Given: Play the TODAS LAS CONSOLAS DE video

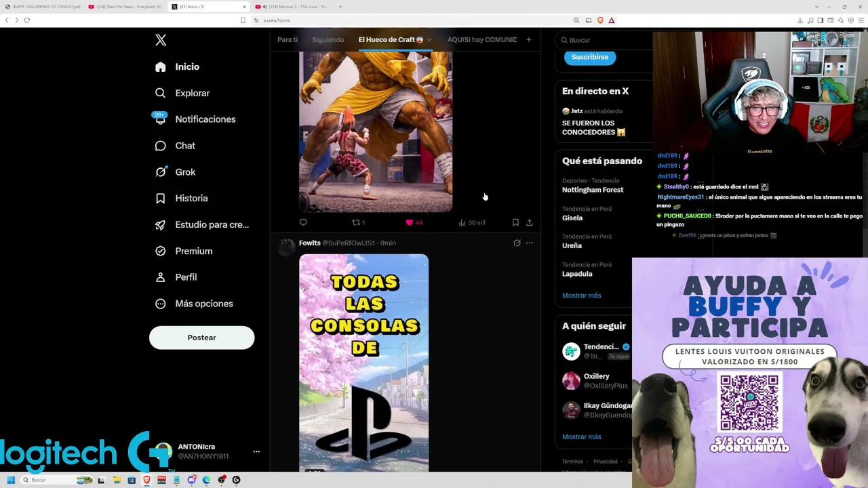Looking at the screenshot, I should pyautogui.click(x=363, y=363).
